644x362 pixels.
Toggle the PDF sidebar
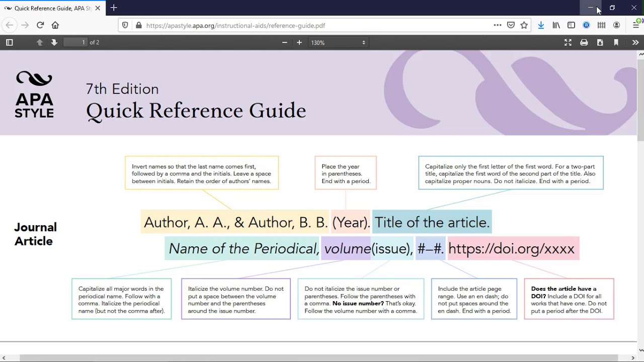pos(9,43)
